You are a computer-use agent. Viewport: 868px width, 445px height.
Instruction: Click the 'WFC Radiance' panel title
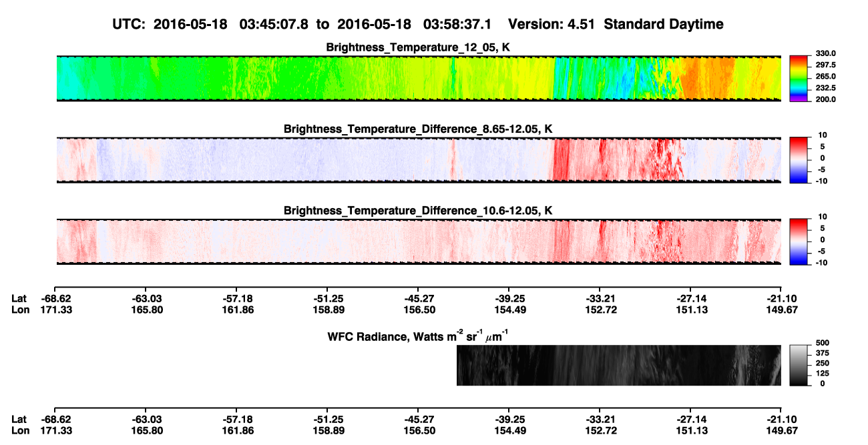coord(419,336)
